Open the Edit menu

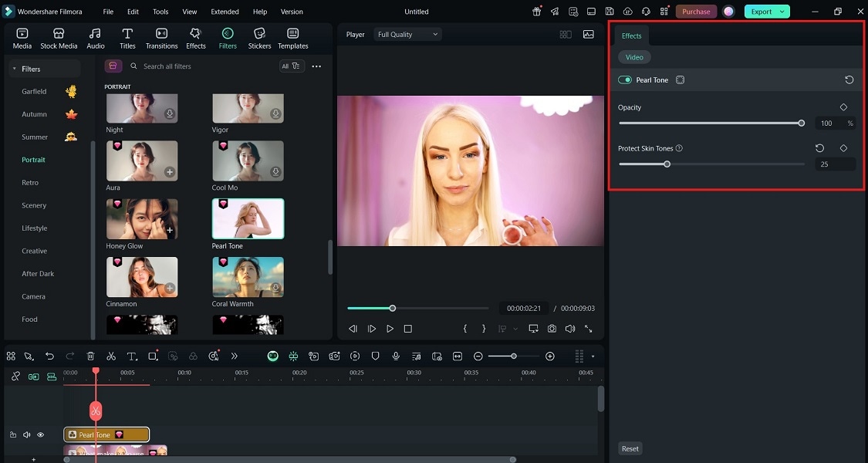click(x=133, y=12)
